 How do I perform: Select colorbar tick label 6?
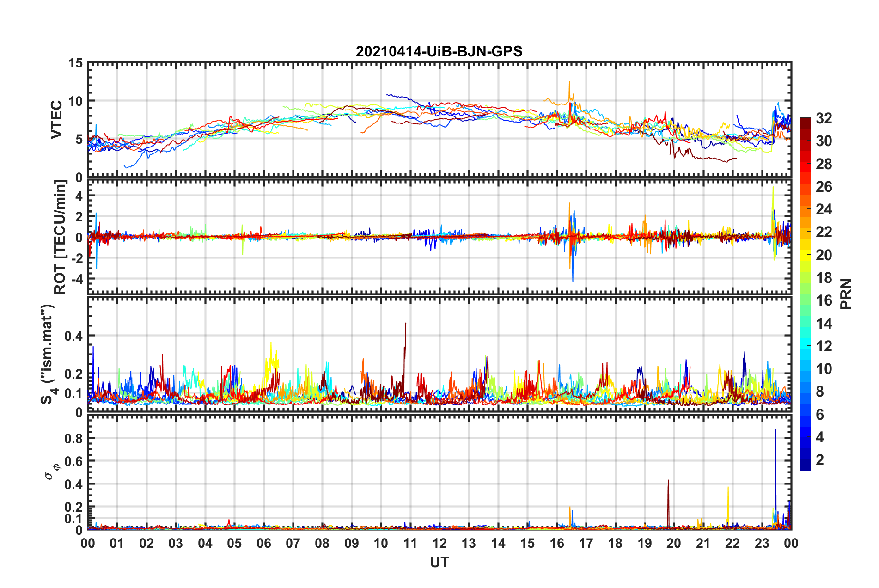click(x=820, y=415)
